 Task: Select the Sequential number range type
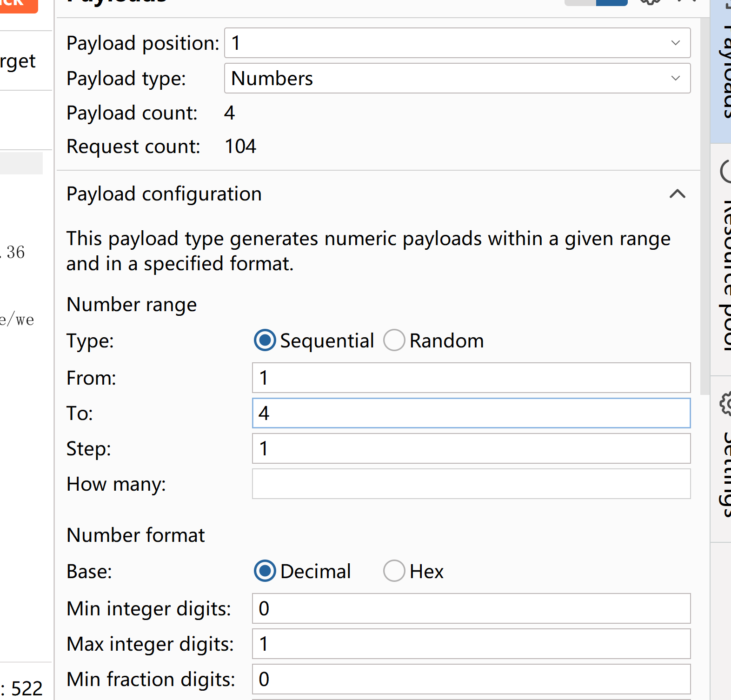click(x=265, y=340)
